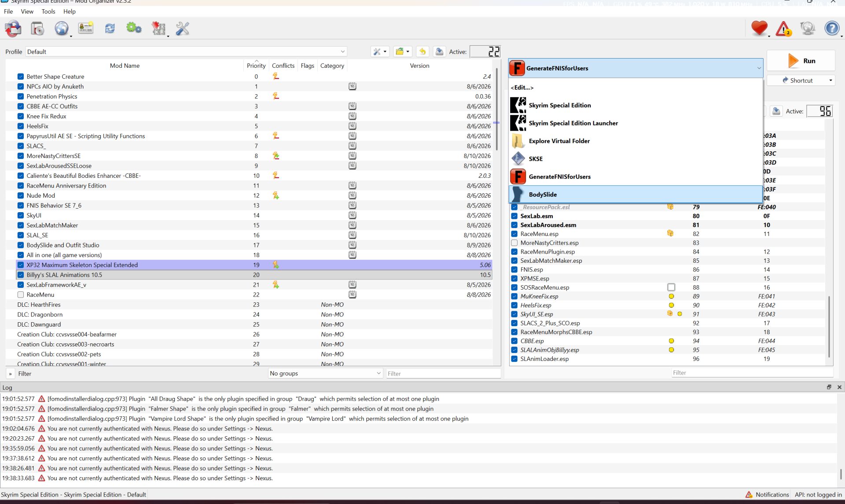Sort by Category column header

pyautogui.click(x=332, y=66)
